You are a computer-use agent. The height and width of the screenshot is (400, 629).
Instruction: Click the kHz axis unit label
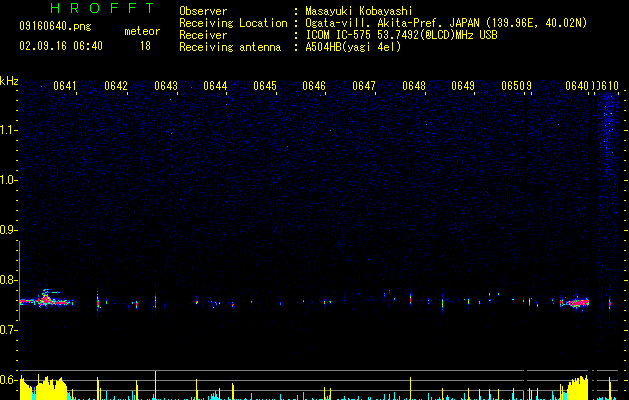pyautogui.click(x=9, y=81)
